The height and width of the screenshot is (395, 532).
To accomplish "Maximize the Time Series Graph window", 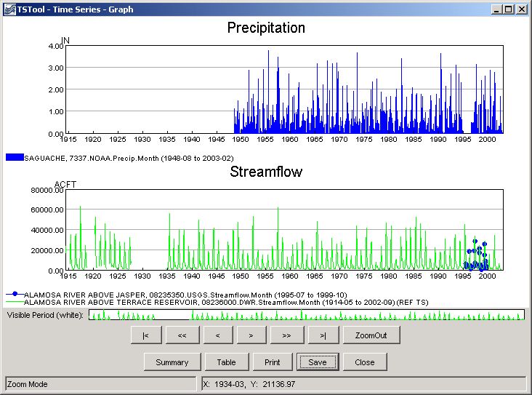I will [509, 9].
